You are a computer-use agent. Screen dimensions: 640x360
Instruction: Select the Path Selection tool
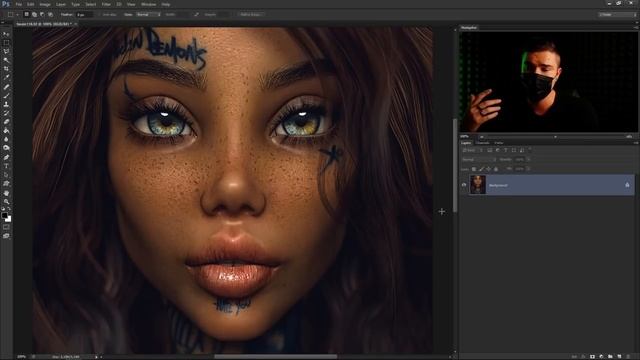click(x=6, y=175)
